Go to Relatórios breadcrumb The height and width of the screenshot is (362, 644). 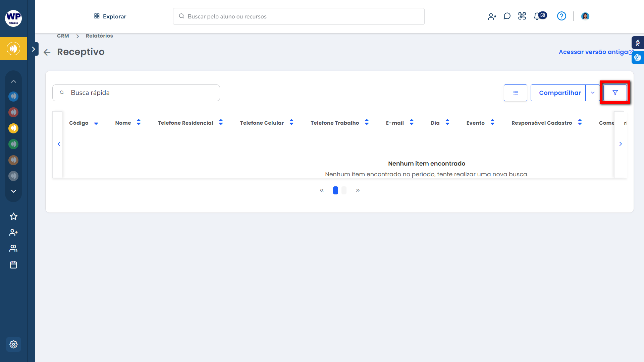tap(99, 36)
